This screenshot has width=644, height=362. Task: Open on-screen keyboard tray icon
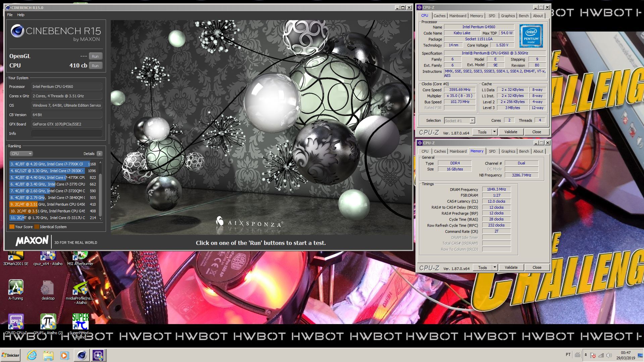coord(578,355)
